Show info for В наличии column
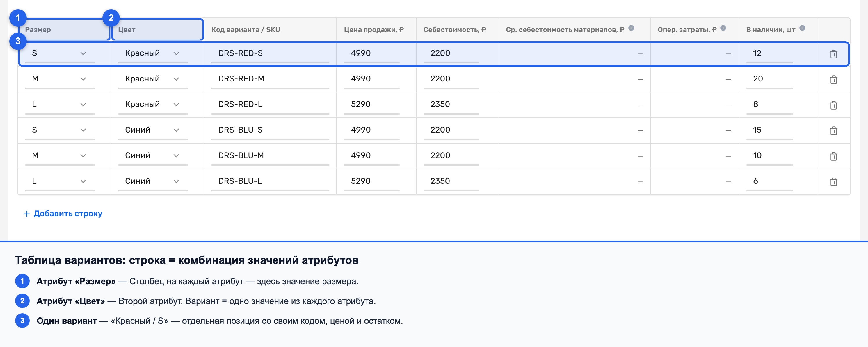This screenshot has height=347, width=868. pos(802,28)
